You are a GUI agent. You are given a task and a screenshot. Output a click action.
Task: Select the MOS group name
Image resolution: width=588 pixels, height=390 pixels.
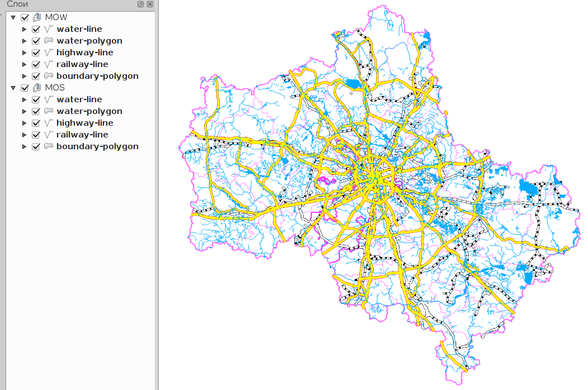click(55, 88)
